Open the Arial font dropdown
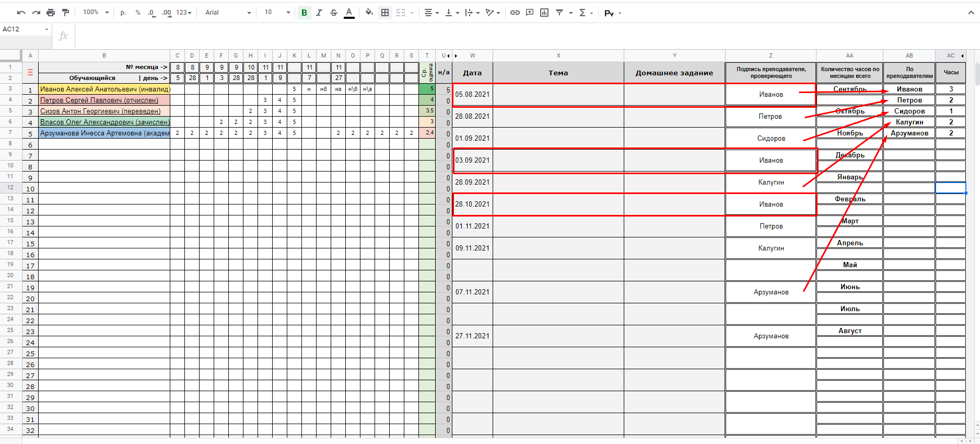This screenshot has height=444, width=980. [228, 13]
